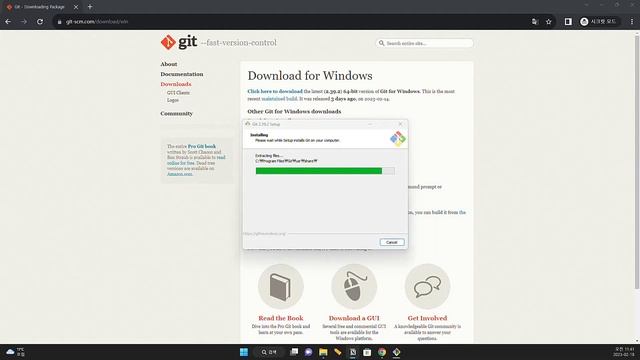Click 'Other Git for Windows downloads' heading

(x=294, y=111)
